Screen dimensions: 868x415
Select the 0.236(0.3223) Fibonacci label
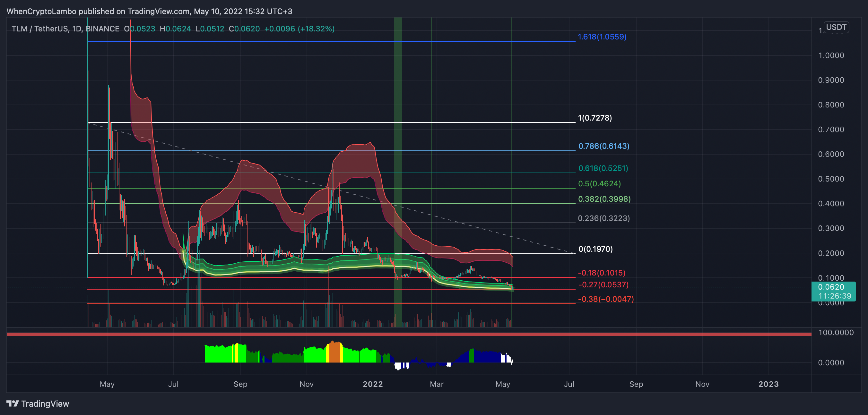603,218
